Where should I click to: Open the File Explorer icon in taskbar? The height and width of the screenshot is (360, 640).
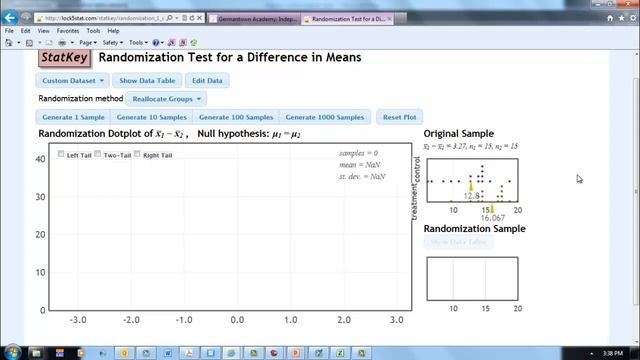click(x=36, y=353)
